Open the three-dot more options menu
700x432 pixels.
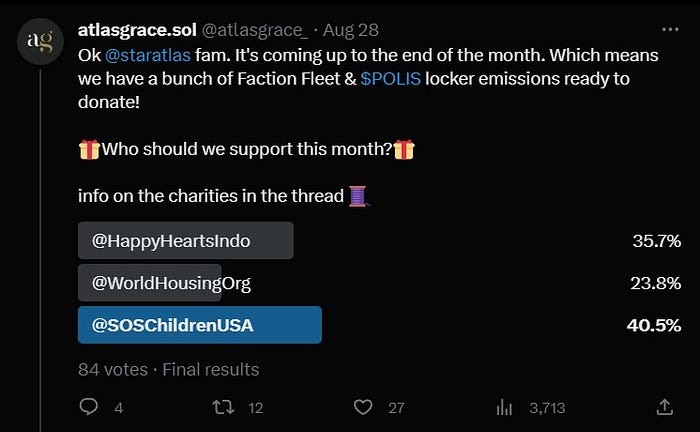(670, 29)
